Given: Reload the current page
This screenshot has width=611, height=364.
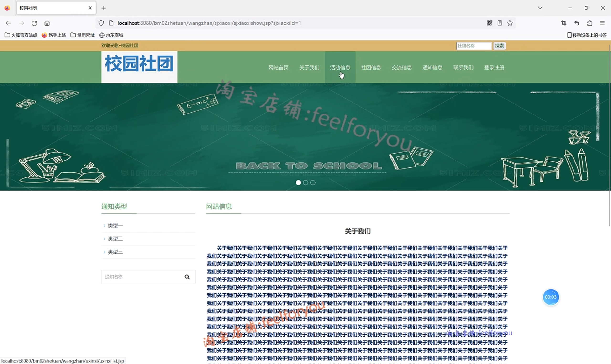Looking at the screenshot, I should coord(34,23).
